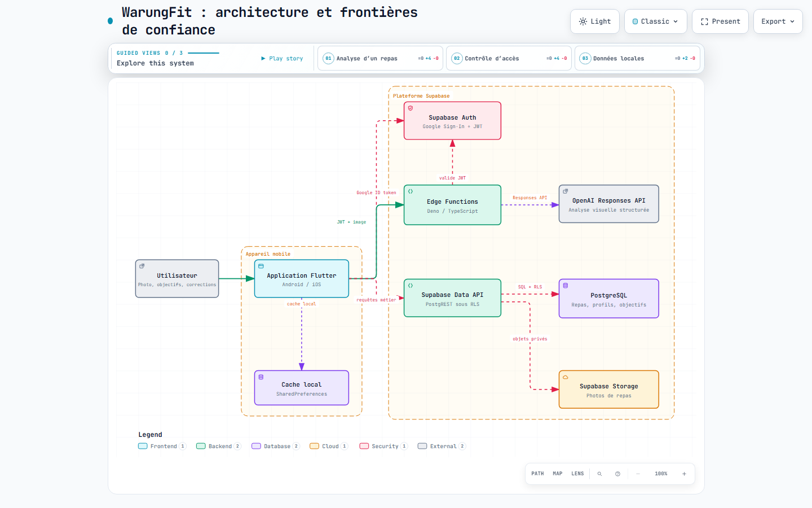
Task: Toggle the Frontend legend filter
Action: click(x=162, y=446)
